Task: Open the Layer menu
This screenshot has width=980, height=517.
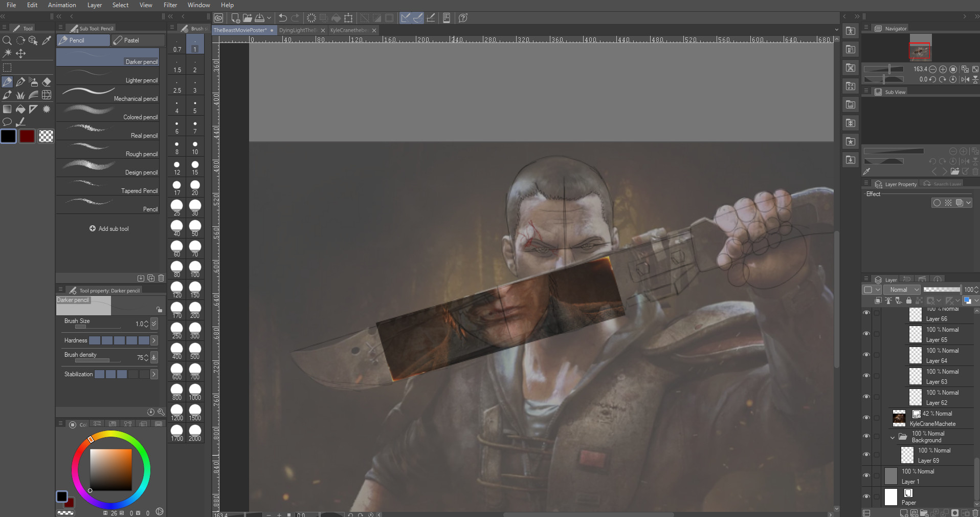Action: point(95,5)
